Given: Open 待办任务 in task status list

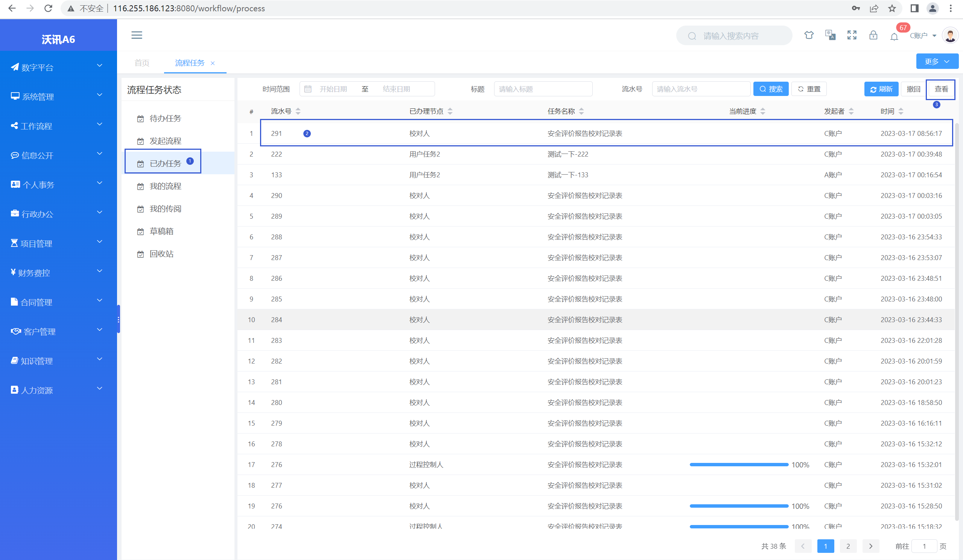Looking at the screenshot, I should click(x=166, y=118).
